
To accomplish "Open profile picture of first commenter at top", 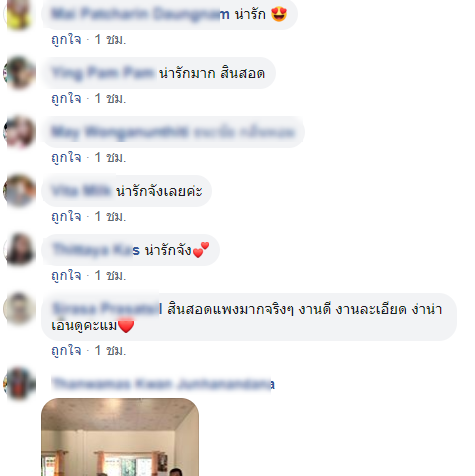I will 19,14.
